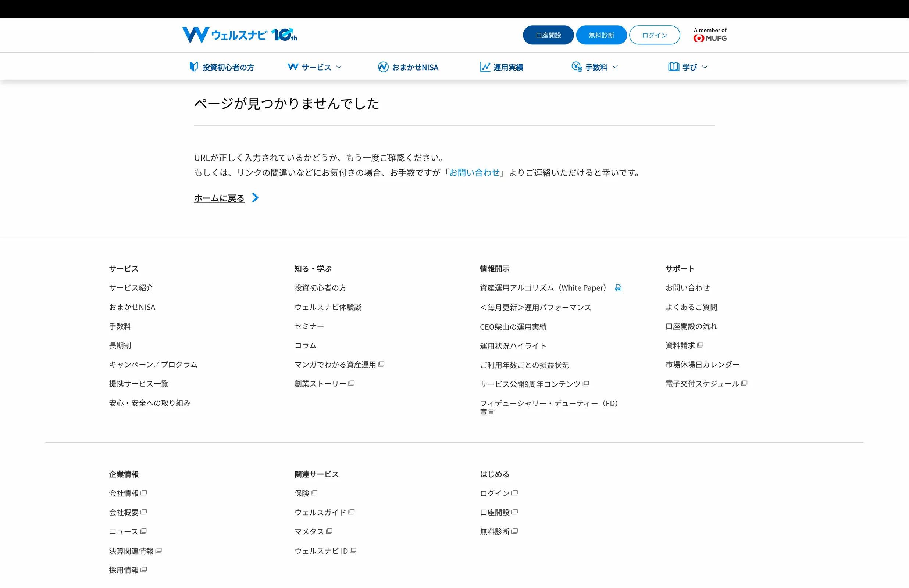
Task: Open the footer 口座開設 link under はじめる
Action: pyautogui.click(x=495, y=512)
